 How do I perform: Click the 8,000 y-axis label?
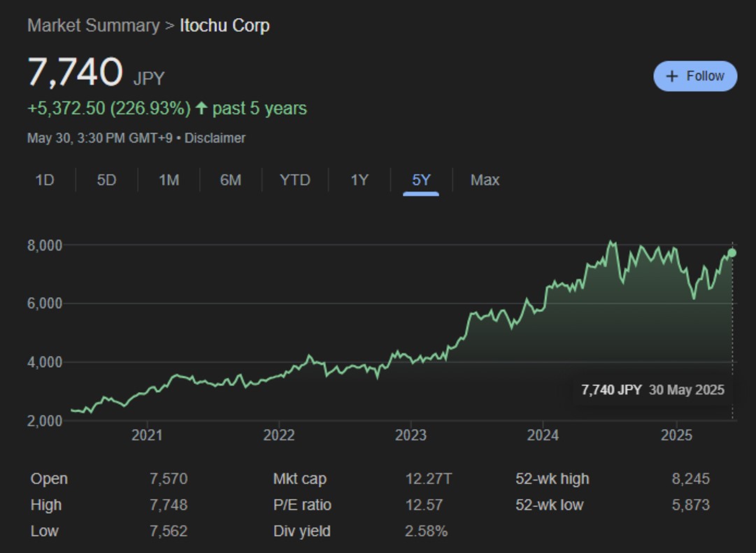coord(45,245)
